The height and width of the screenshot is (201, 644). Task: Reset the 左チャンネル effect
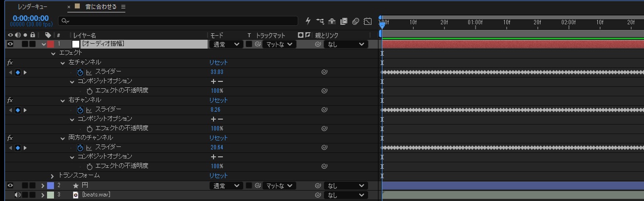(x=218, y=63)
